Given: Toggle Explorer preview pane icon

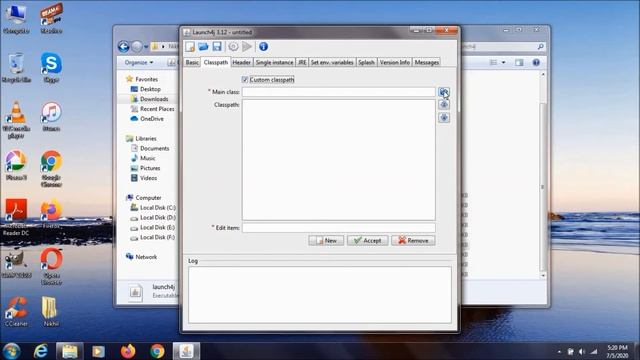Looking at the screenshot, I should 519,62.
